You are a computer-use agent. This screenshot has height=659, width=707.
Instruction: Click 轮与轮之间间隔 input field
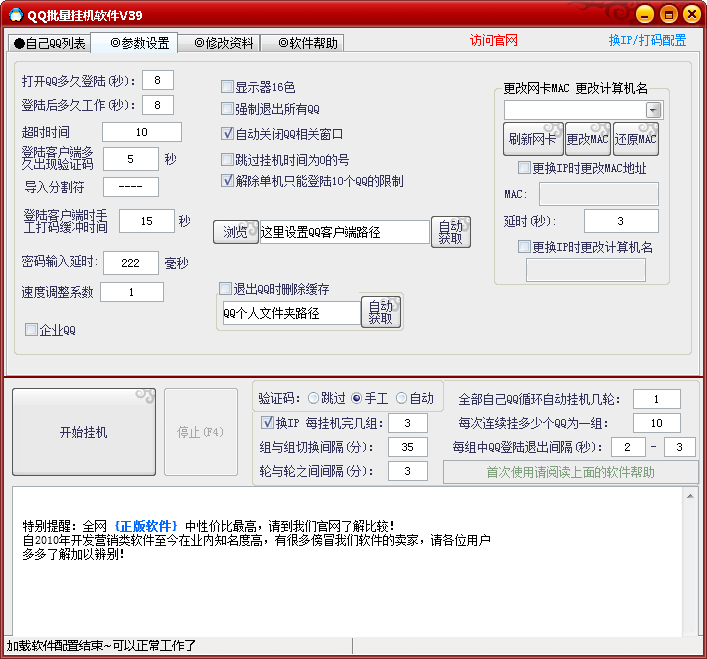pos(408,471)
